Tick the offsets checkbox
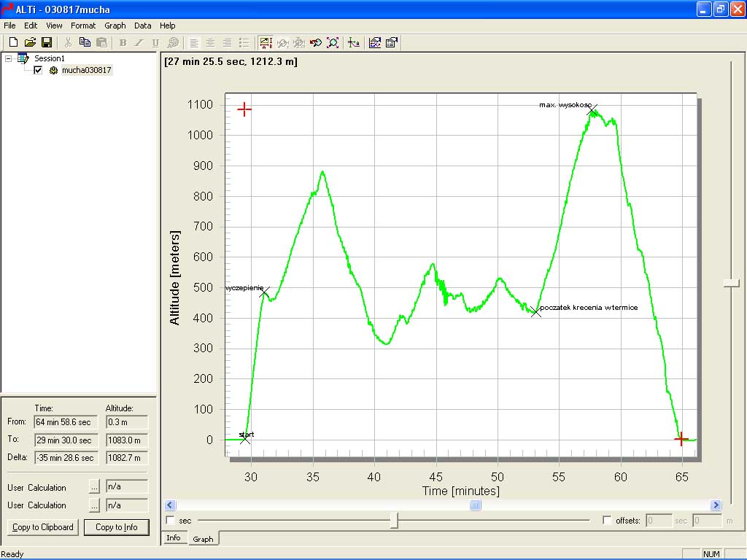 pyautogui.click(x=607, y=521)
